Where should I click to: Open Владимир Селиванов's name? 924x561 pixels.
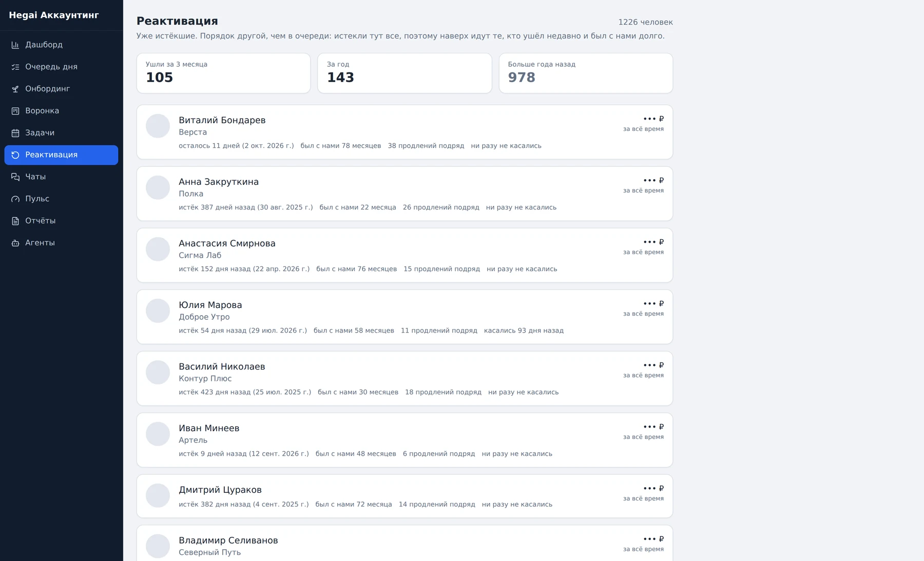[x=228, y=540]
